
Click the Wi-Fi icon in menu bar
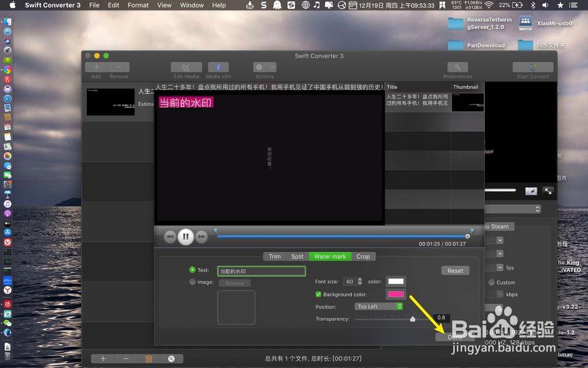[489, 5]
